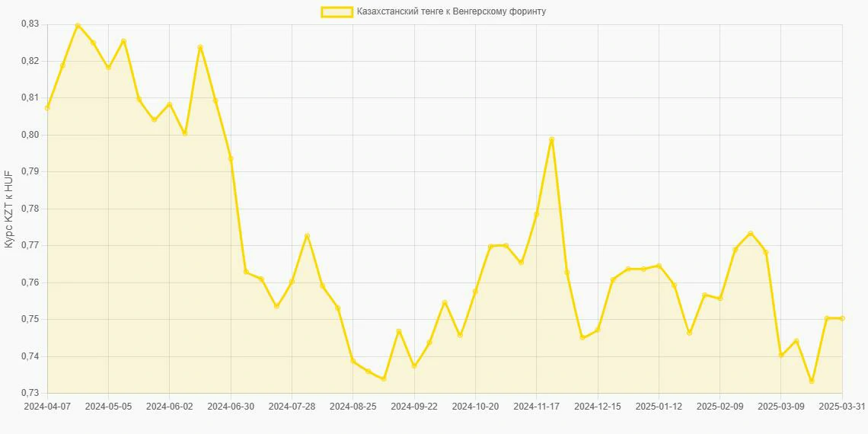Click the data point at 2024-08-25
The width and height of the screenshot is (868, 434).
pos(353,361)
